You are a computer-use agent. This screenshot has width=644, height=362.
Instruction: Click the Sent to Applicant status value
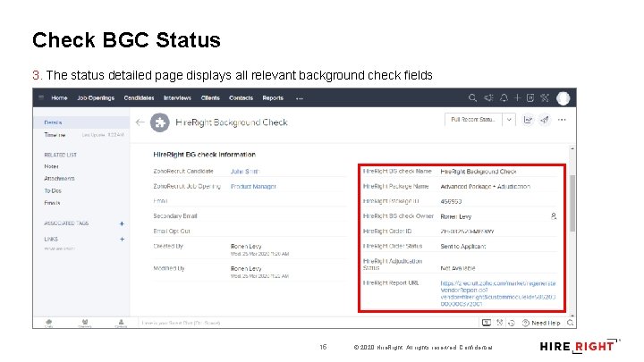(x=463, y=247)
